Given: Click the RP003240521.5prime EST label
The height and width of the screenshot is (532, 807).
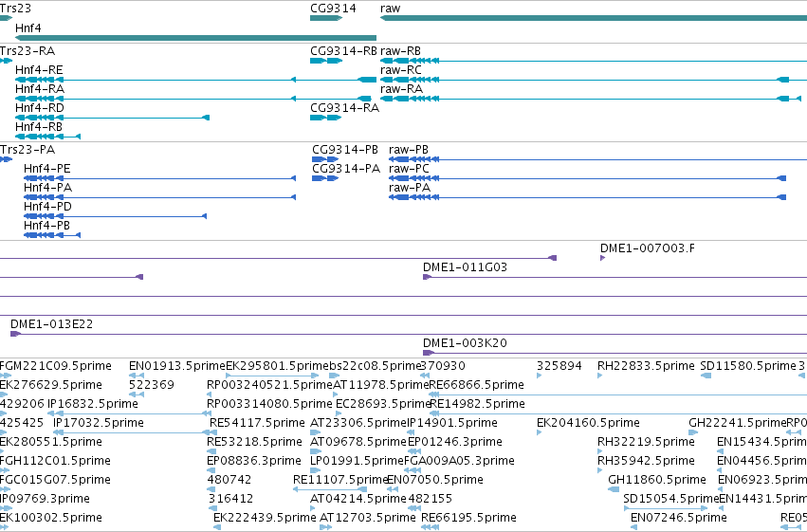Looking at the screenshot, I should click(x=269, y=385).
